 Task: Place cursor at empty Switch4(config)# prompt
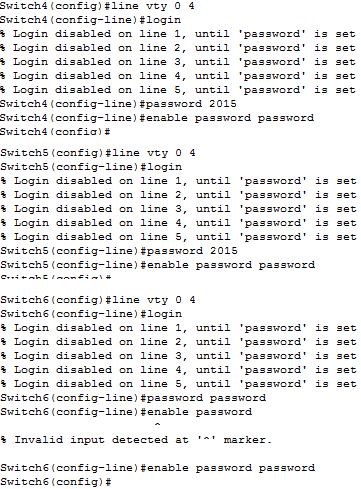tap(55, 132)
